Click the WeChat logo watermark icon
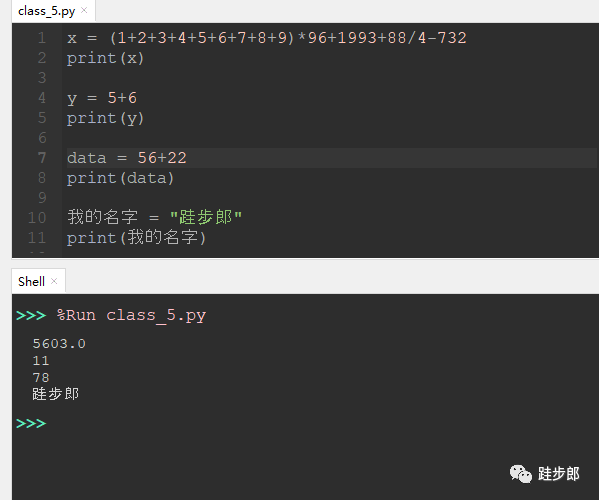 [x=521, y=474]
